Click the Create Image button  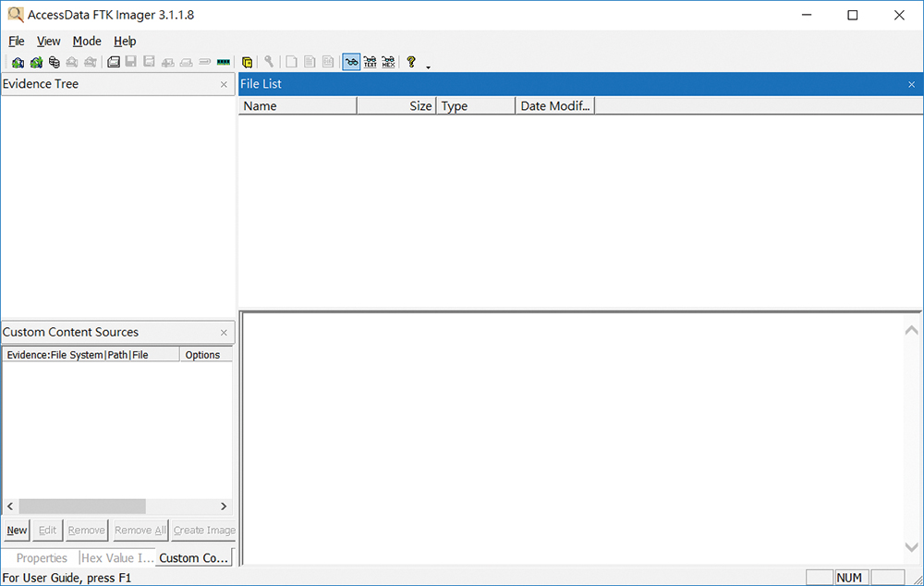coord(204,530)
